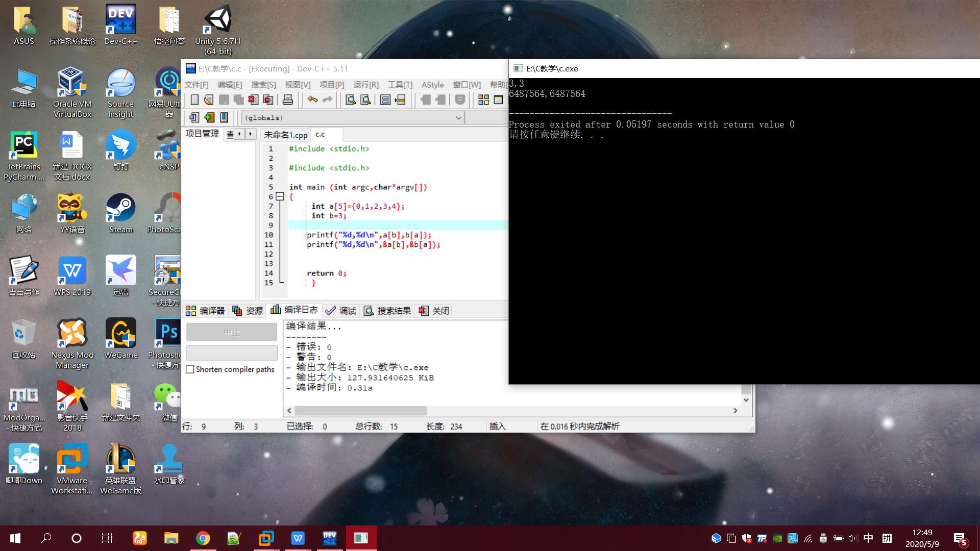Click the Find magnifier icon in toolbar
980x551 pixels.
tap(351, 100)
